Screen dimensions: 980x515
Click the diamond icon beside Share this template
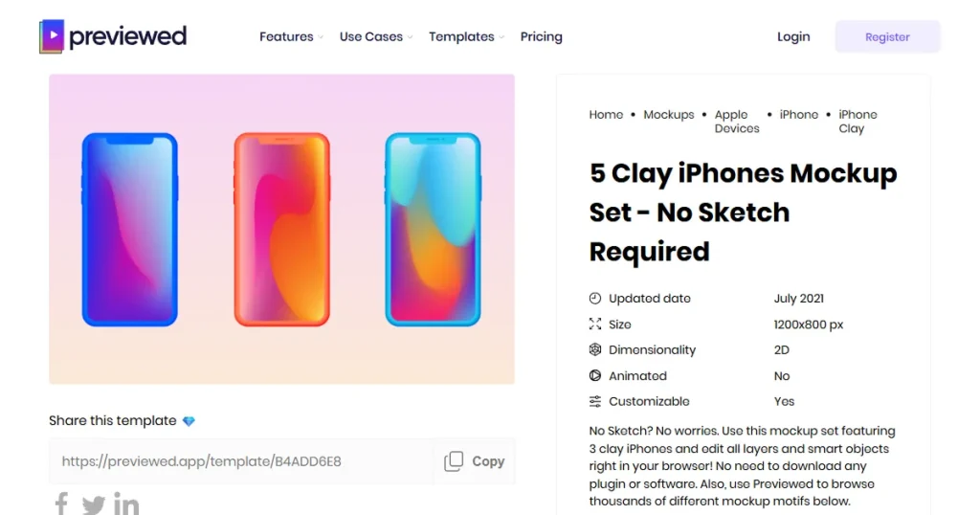pyautogui.click(x=189, y=421)
